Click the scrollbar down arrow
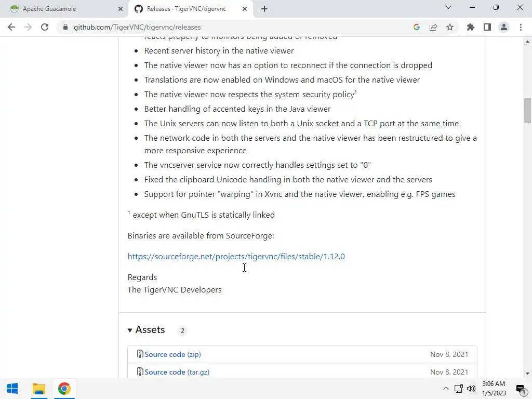Viewport: 532px width, 399px height. pos(527,374)
